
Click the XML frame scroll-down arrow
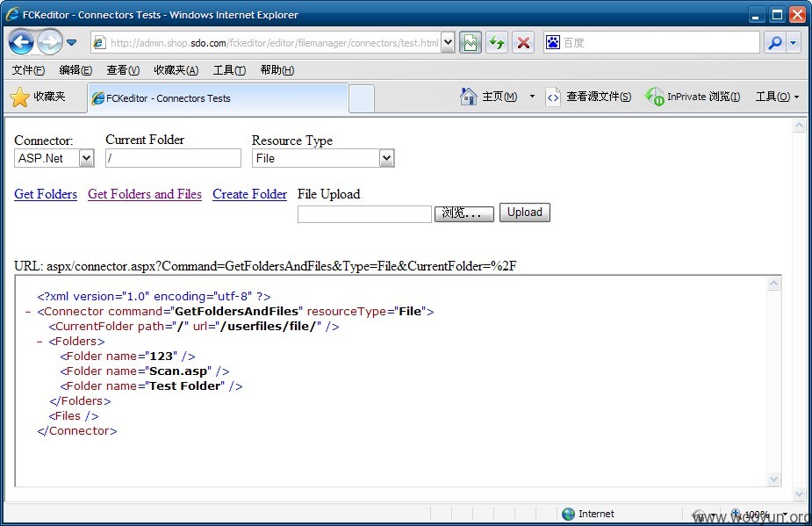(x=773, y=479)
